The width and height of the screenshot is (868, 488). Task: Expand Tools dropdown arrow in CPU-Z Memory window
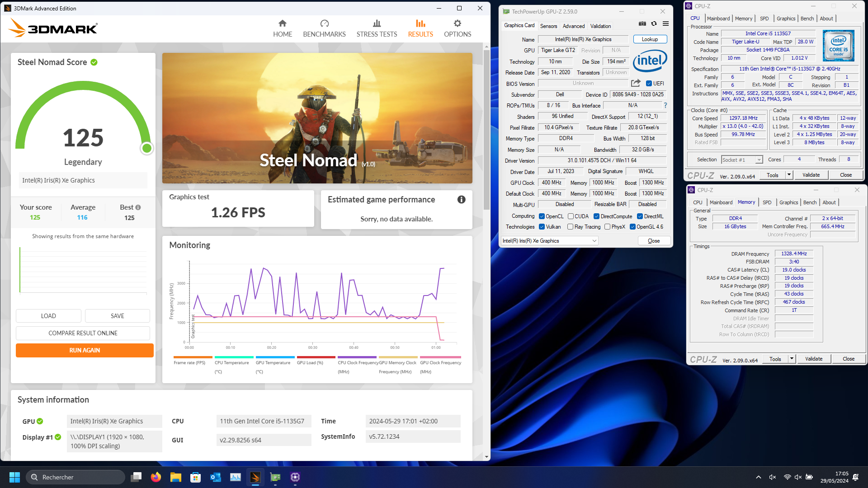click(x=792, y=359)
